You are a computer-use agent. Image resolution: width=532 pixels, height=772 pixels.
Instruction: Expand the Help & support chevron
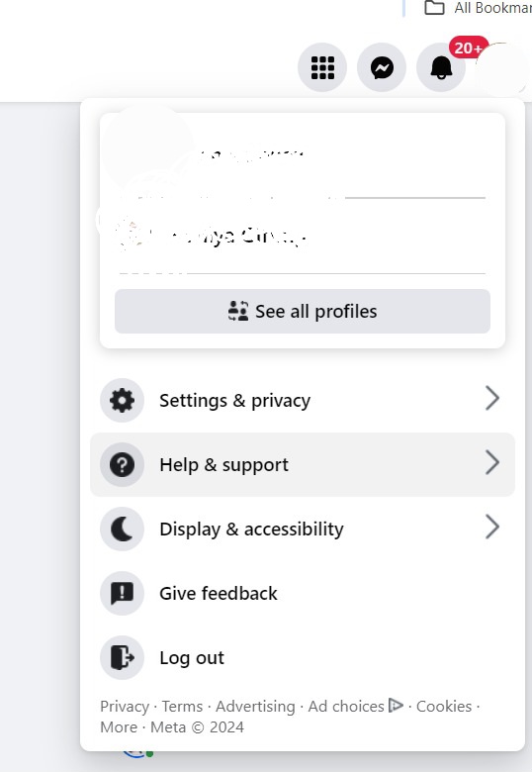click(x=492, y=463)
